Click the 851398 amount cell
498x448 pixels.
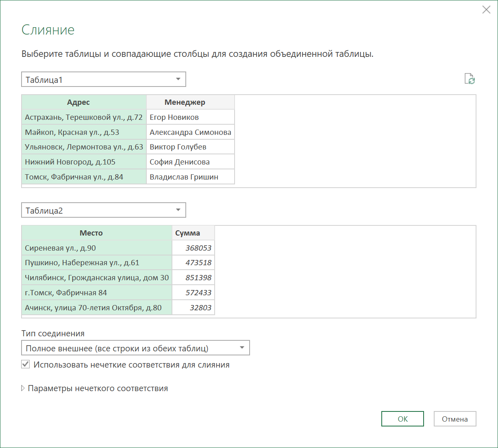193,277
